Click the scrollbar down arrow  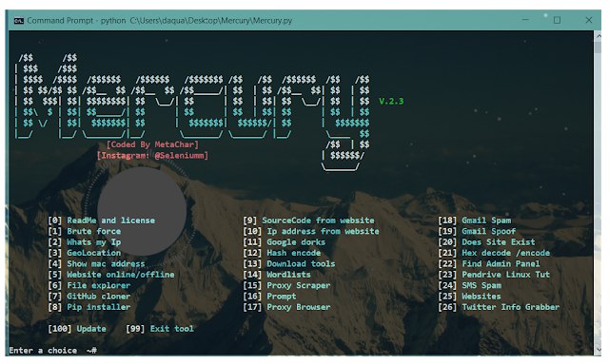[598, 350]
